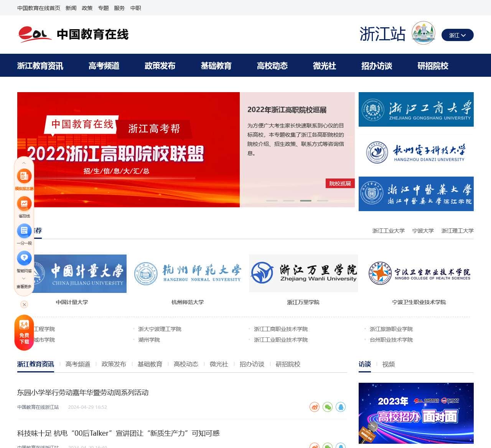Image resolution: width=491 pixels, height=448 pixels.
Task: Open the 浙大宁波理工学院 link
Action: 160,329
